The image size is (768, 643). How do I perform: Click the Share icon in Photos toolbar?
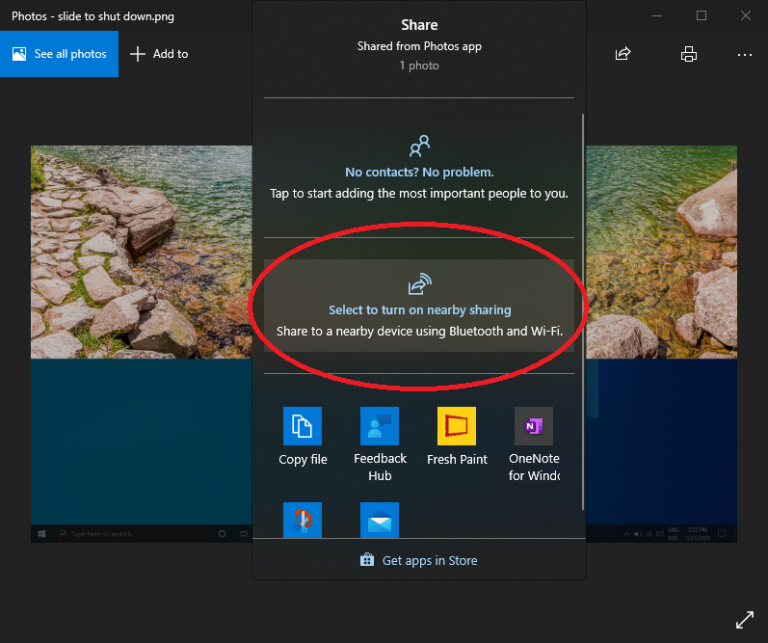[x=623, y=54]
